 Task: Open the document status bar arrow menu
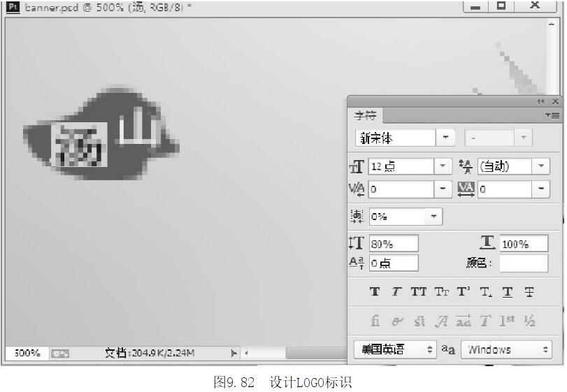(x=234, y=353)
